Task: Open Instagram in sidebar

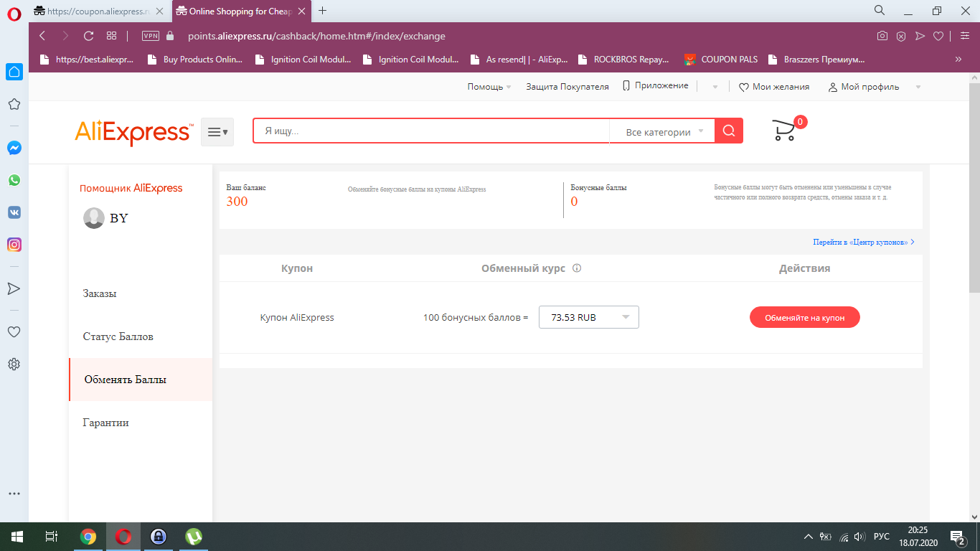Action: pyautogui.click(x=14, y=245)
